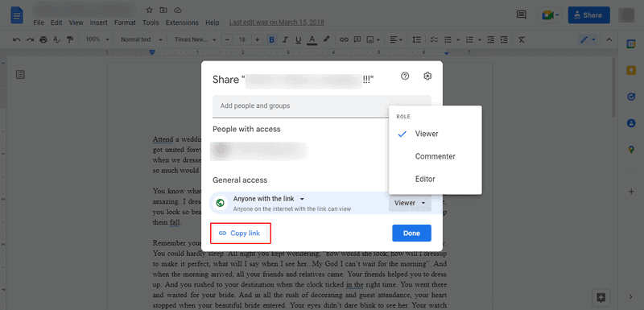This screenshot has height=310, width=644.
Task: Click the insert link icon
Action: (x=344, y=39)
